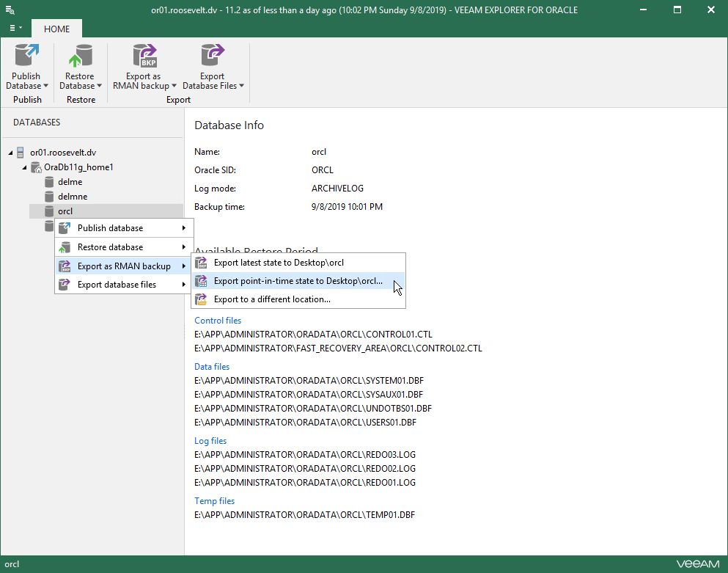Choose Export point-in-time state to Desktop\orcl
This screenshot has height=573, width=728.
[x=298, y=281]
